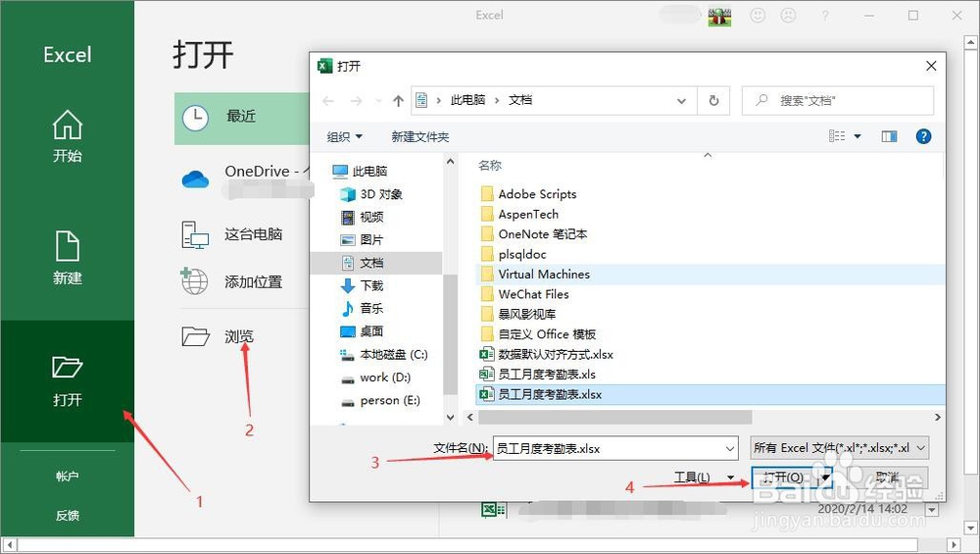Click the 打开(O) button

tap(784, 478)
